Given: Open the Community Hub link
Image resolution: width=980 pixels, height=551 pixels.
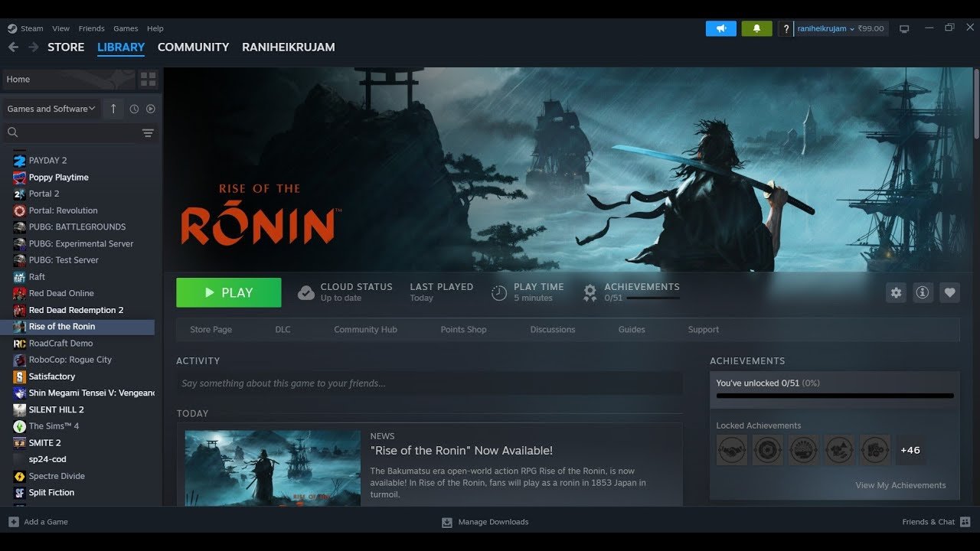Looking at the screenshot, I should 365,330.
